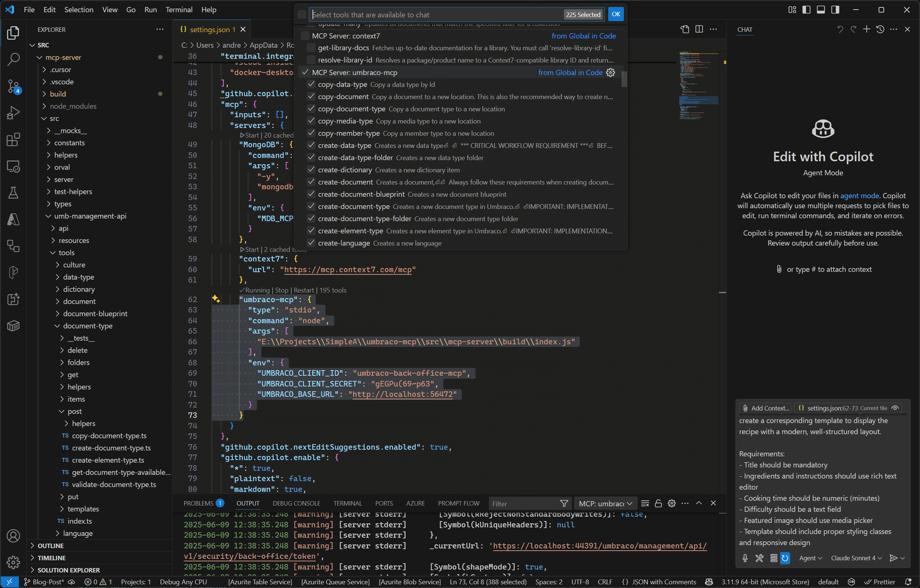Open the Azure view in activity bar

tap(13, 220)
